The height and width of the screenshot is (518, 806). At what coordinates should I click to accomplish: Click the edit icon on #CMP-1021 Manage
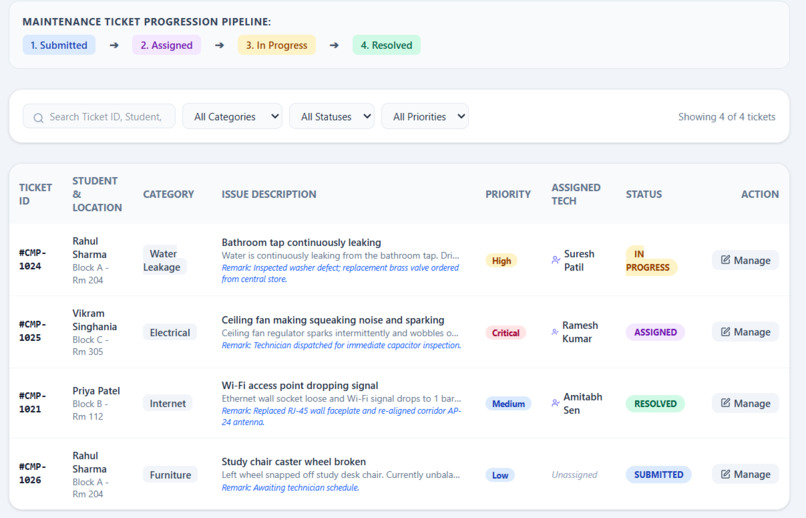point(725,402)
